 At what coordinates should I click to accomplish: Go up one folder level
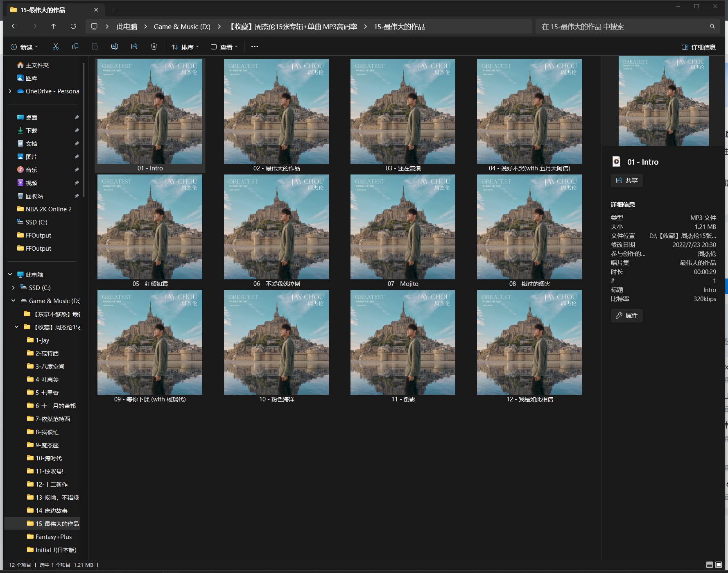[x=54, y=26]
